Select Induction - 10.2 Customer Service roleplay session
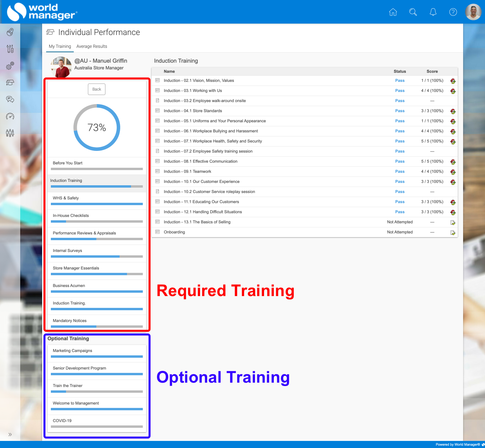Viewport: 485px width, 448px height. pos(304,192)
